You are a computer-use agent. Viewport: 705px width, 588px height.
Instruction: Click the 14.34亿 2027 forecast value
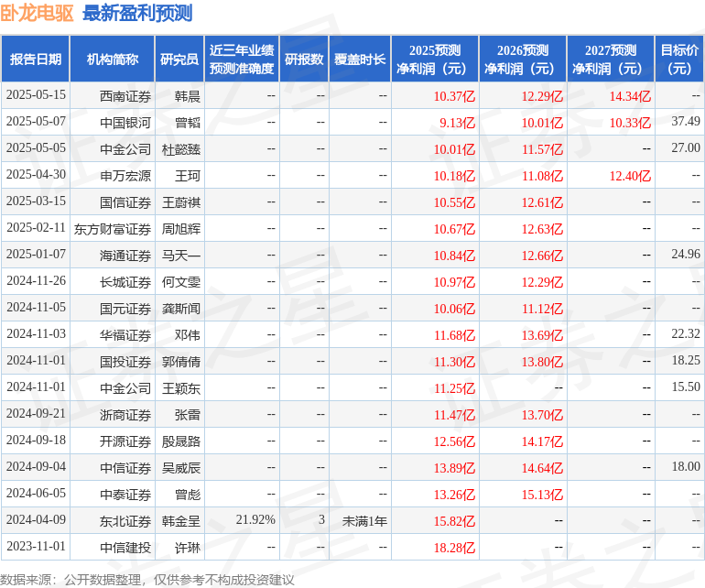coord(630,96)
